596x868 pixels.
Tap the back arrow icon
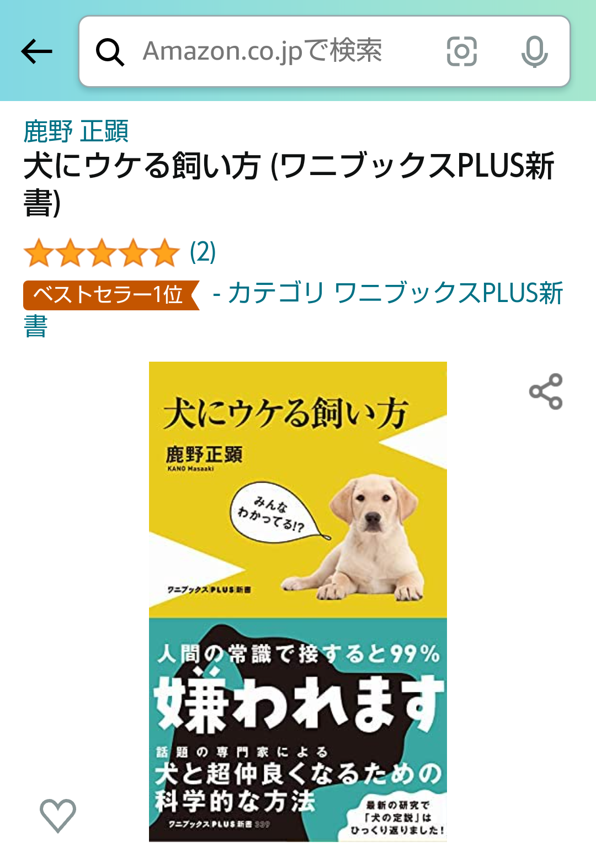pyautogui.click(x=36, y=51)
